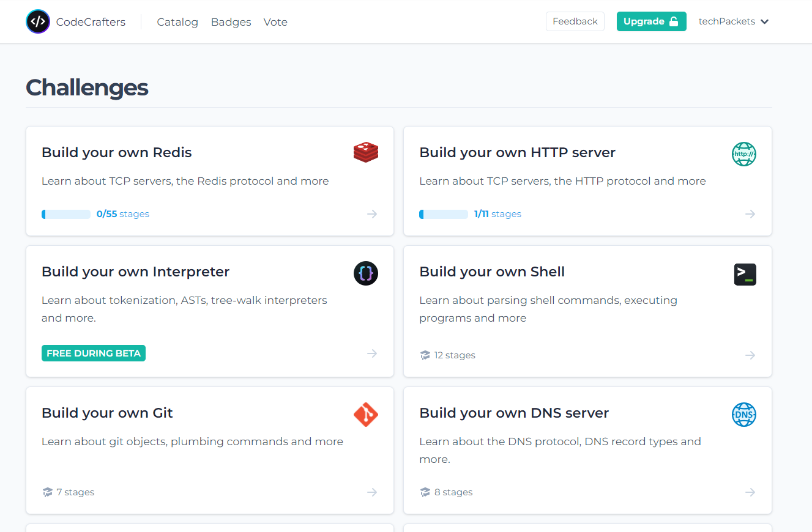Go to the Badges page
This screenshot has height=532, width=812.
[231, 22]
